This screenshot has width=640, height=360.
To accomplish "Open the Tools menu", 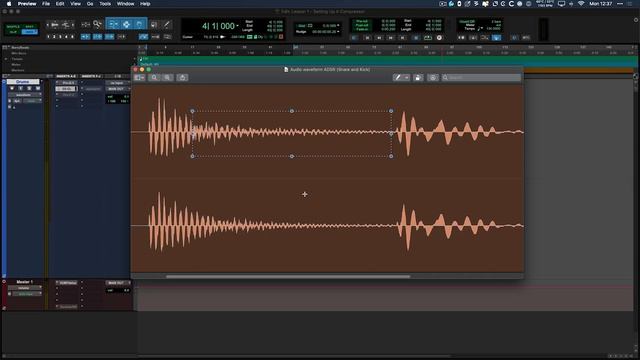I will click(105, 4).
